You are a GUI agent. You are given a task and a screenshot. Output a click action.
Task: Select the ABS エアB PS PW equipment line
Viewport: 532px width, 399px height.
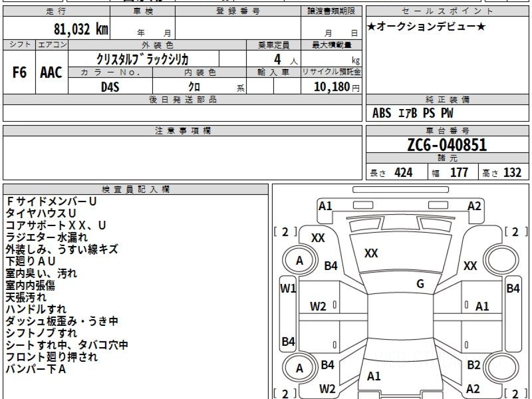pyautogui.click(x=413, y=113)
